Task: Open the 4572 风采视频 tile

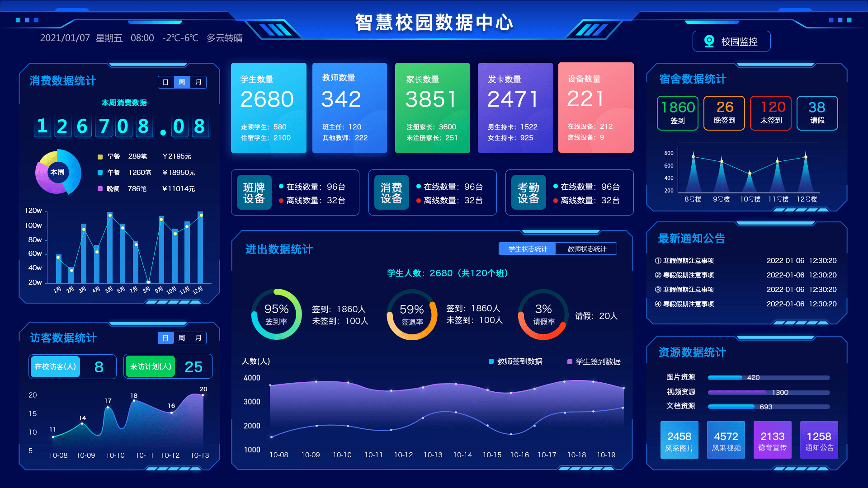Action: tap(726, 440)
